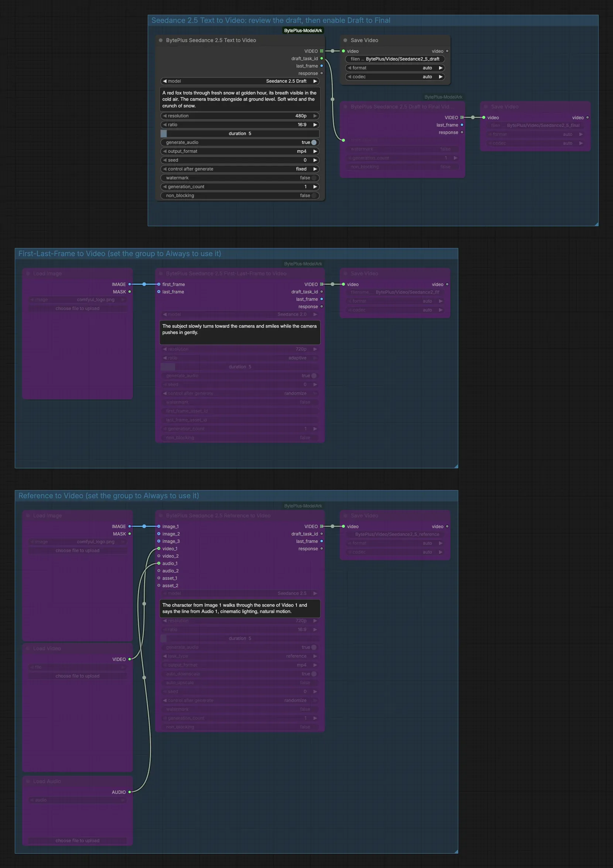Select the 'First-Last-Frame to Video' group title
Viewport: 613px width, 868px height.
120,254
